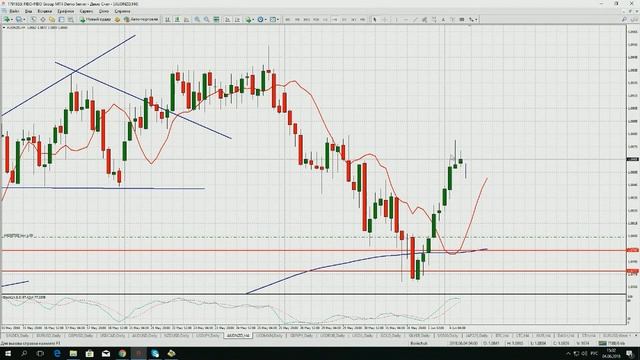Click the New Order button

coord(95,19)
